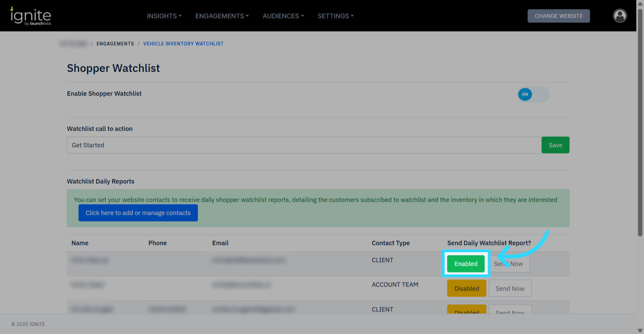Expand the INSIGHTS dropdown menu

pyautogui.click(x=164, y=16)
